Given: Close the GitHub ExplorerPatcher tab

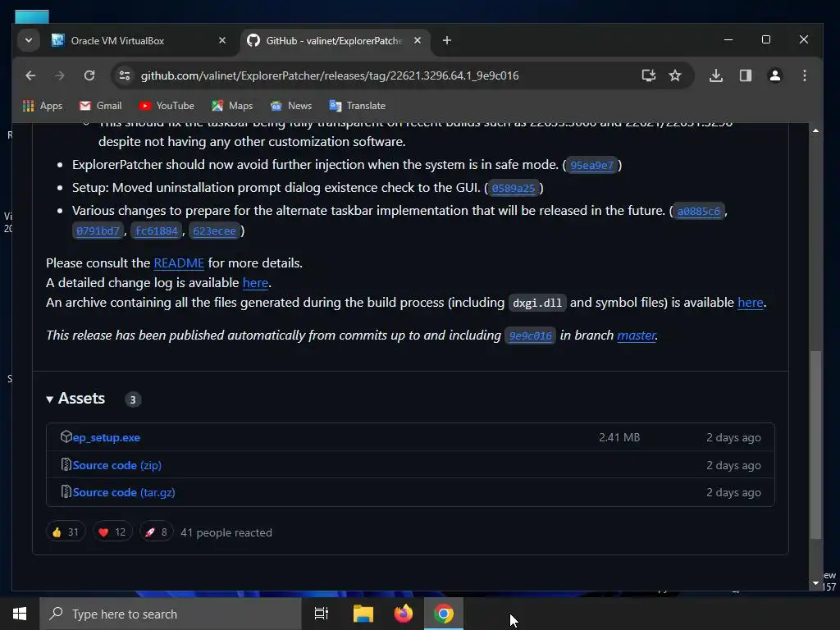Looking at the screenshot, I should 418,40.
